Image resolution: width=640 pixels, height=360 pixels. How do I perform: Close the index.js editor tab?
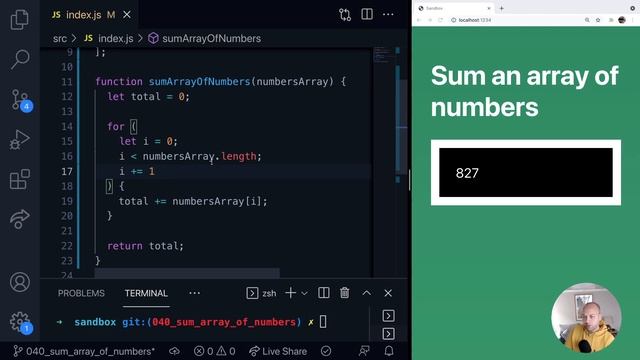pos(127,15)
